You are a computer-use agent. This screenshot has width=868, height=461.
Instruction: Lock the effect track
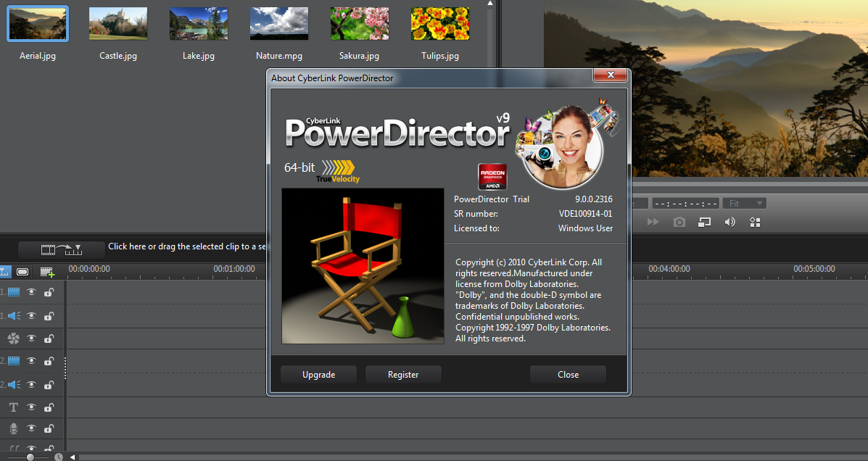coord(49,339)
